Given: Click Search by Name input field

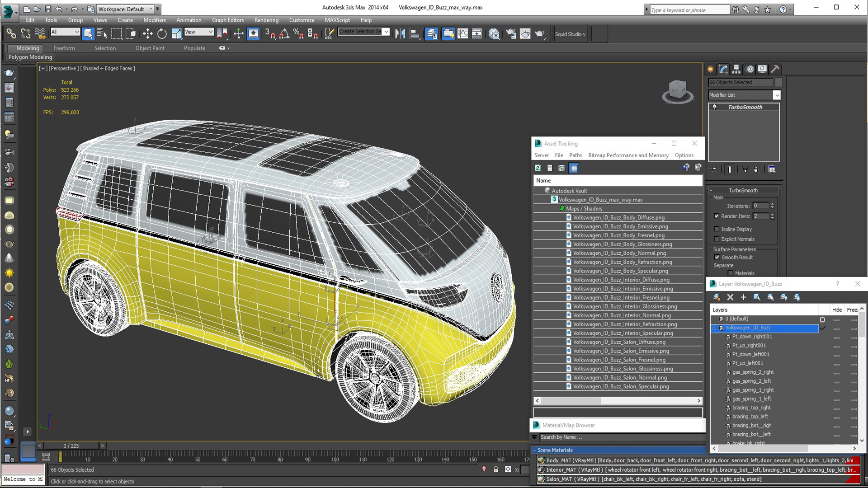Looking at the screenshot, I should click(620, 437).
